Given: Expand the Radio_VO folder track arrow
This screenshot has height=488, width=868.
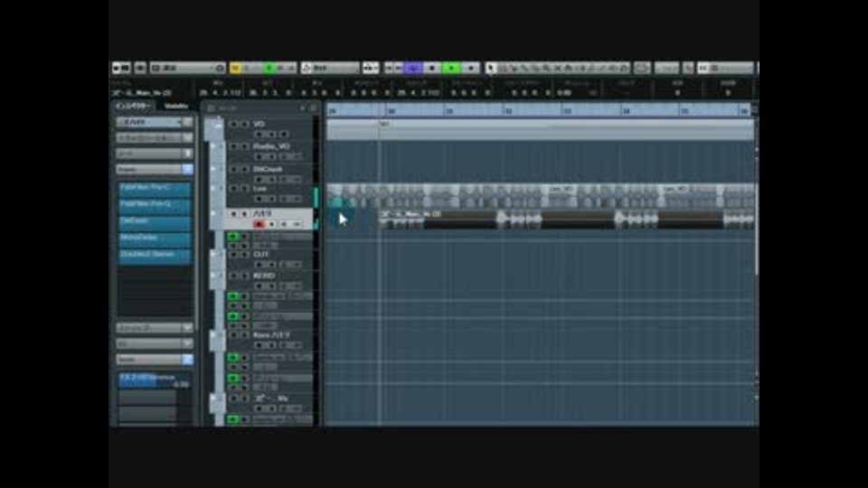Looking at the screenshot, I should tap(213, 145).
